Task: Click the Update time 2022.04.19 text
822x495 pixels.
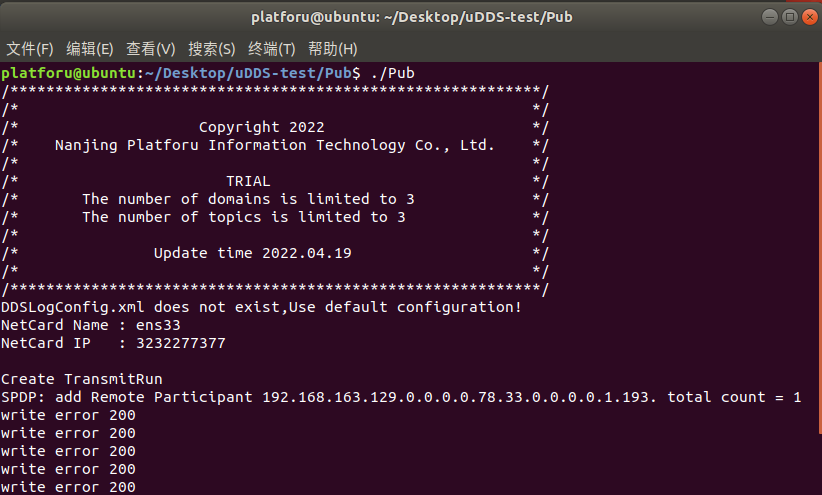Action: coord(253,253)
